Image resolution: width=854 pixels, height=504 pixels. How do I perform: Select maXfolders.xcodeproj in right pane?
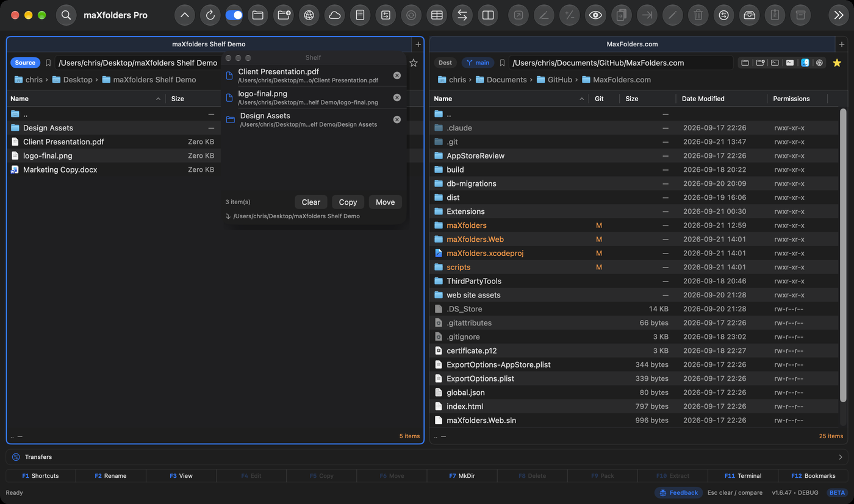coord(634,254)
